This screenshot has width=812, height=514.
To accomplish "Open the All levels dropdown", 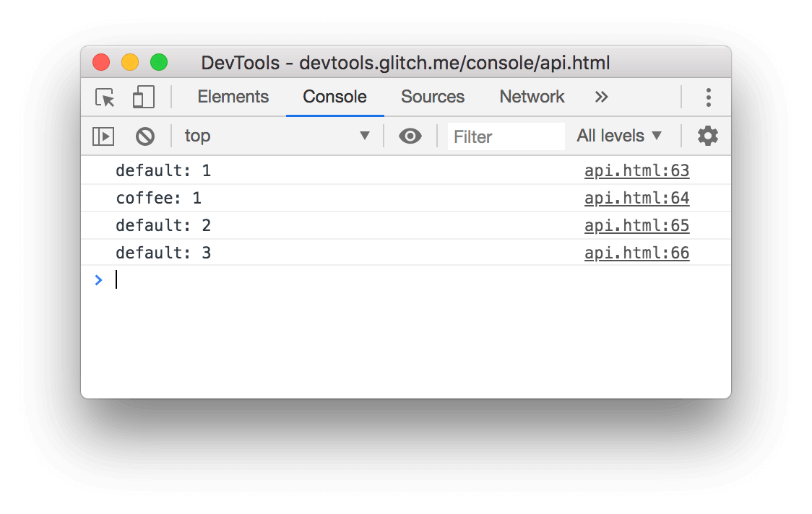I will coord(619,136).
